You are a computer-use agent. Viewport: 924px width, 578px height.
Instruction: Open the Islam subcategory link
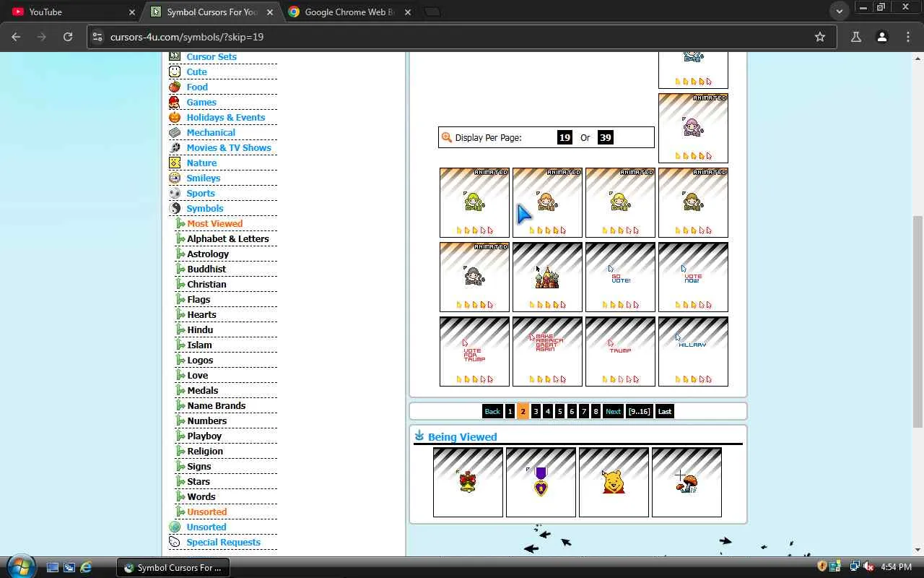pyautogui.click(x=199, y=345)
